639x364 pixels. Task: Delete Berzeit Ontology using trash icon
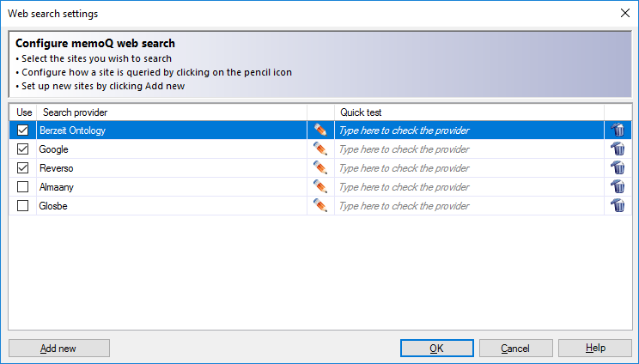point(618,130)
